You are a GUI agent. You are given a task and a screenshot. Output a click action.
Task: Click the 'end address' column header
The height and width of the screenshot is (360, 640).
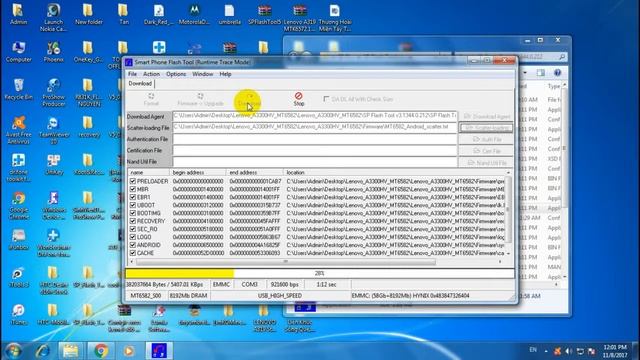click(255, 173)
